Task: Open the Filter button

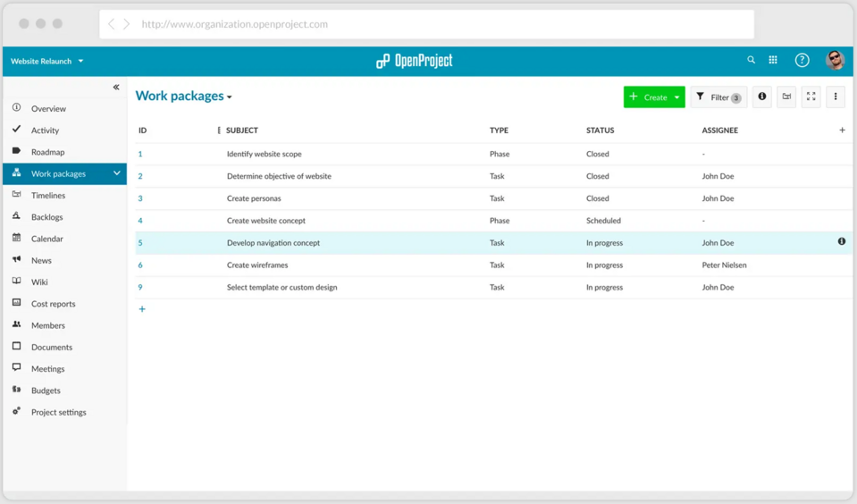Action: click(718, 97)
